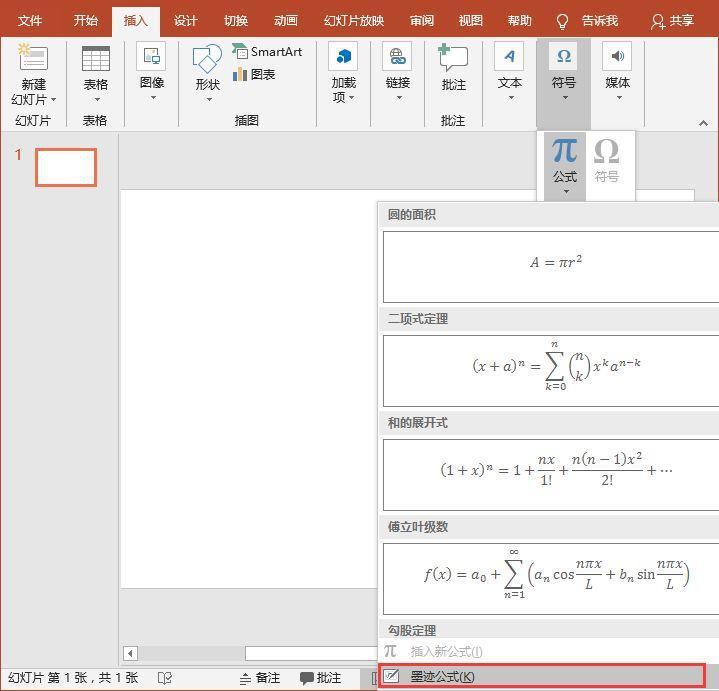
Task: Select slide 1 thumbnail
Action: pos(66,167)
